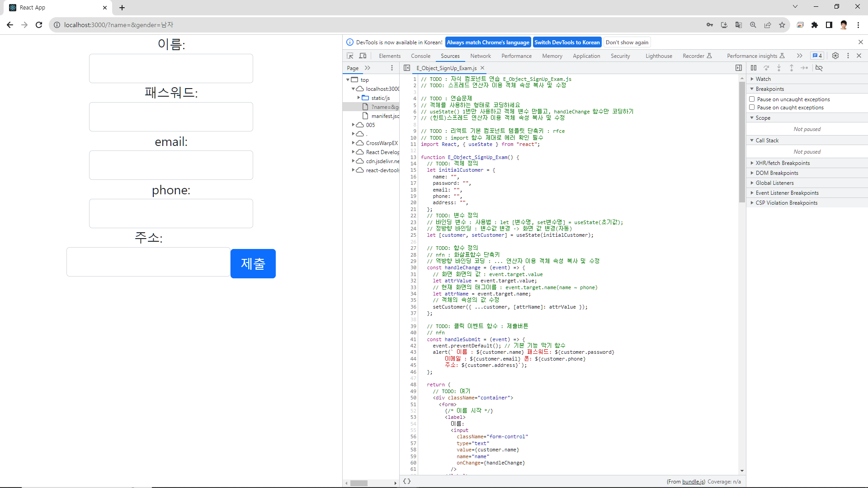Click the inspect element picker icon
The width and height of the screenshot is (868, 488).
pyautogui.click(x=350, y=56)
